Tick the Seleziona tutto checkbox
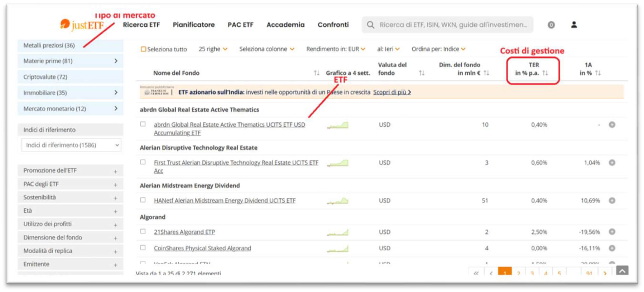 coord(143,49)
